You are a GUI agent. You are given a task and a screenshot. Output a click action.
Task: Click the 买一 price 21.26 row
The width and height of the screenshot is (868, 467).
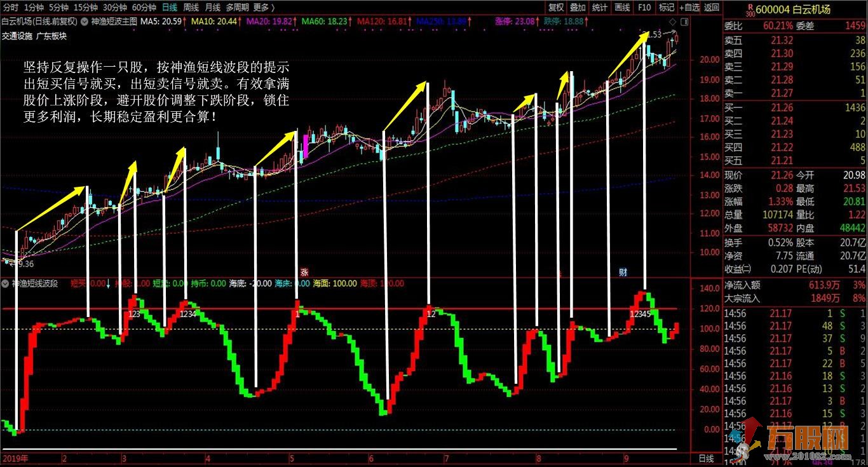(796, 108)
